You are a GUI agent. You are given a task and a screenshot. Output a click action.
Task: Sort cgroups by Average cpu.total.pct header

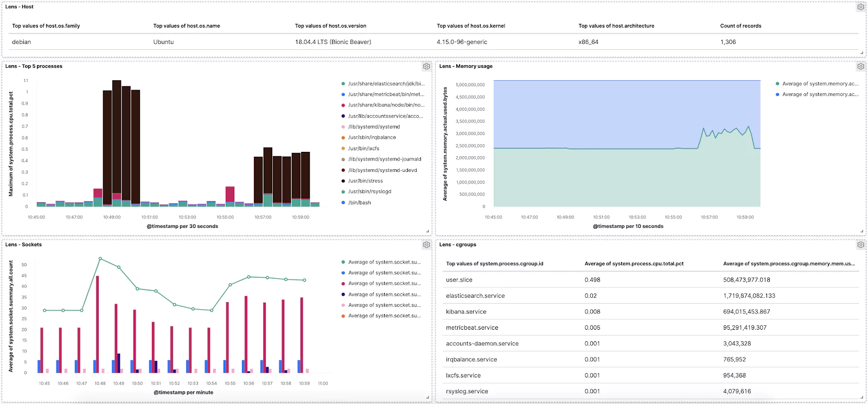pyautogui.click(x=634, y=264)
